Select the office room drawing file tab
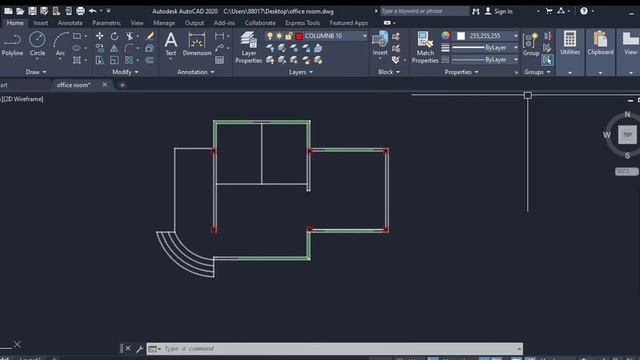Image resolution: width=640 pixels, height=360 pixels. [73, 85]
